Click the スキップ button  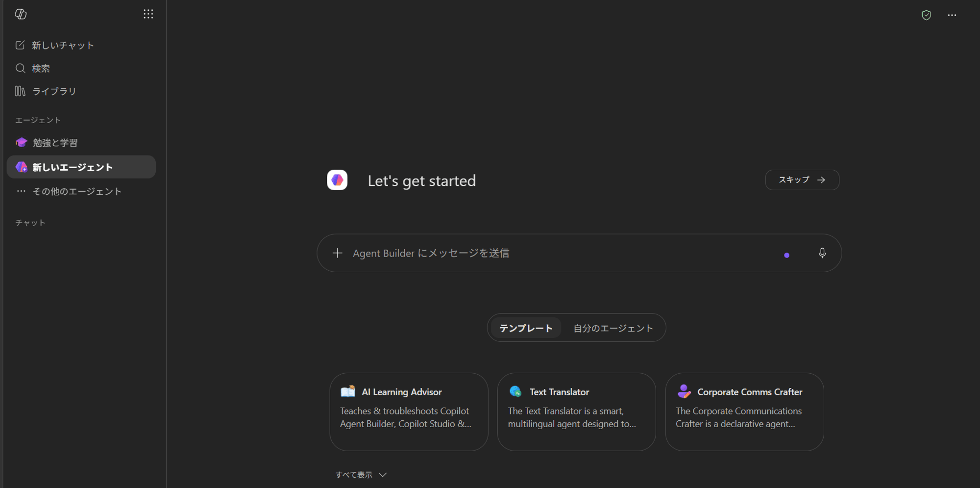pyautogui.click(x=802, y=180)
